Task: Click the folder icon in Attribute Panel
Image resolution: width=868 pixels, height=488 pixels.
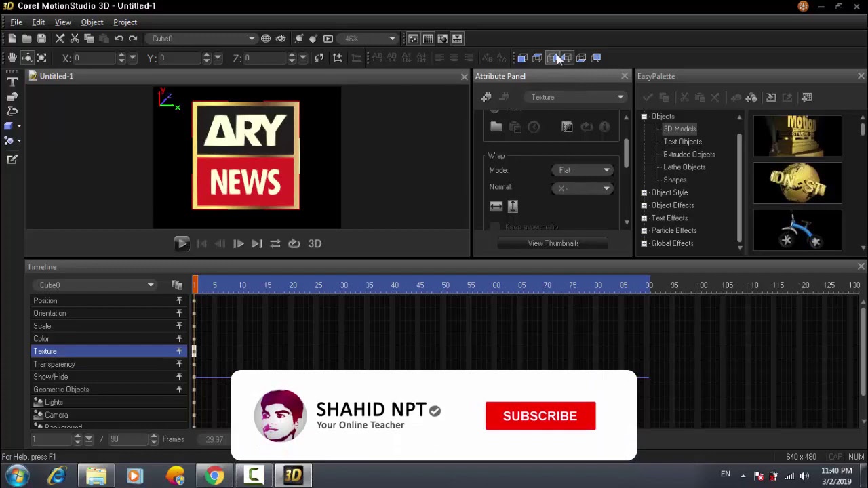Action: [496, 127]
